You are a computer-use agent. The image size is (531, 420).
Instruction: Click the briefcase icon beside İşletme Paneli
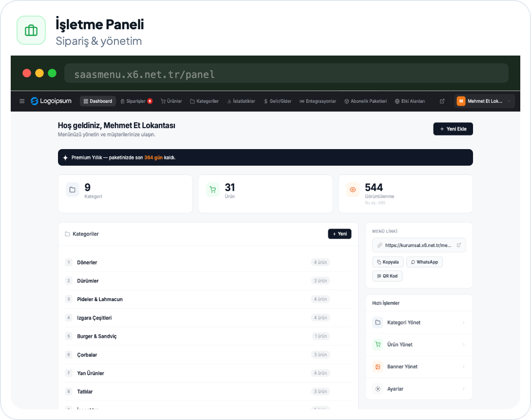coord(31,31)
